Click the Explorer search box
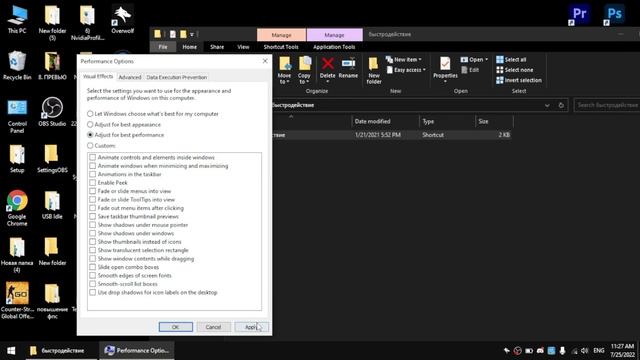The width and height of the screenshot is (640, 360). click(607, 105)
